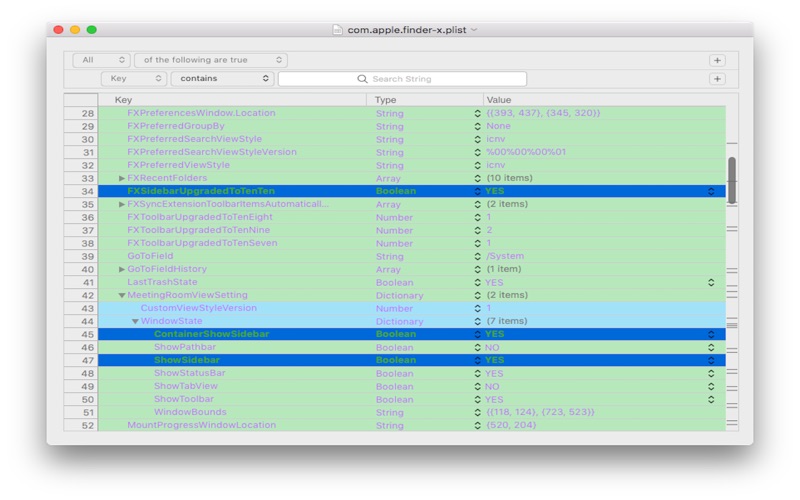
Task: Click the plist document icon in title bar
Action: coord(337,30)
